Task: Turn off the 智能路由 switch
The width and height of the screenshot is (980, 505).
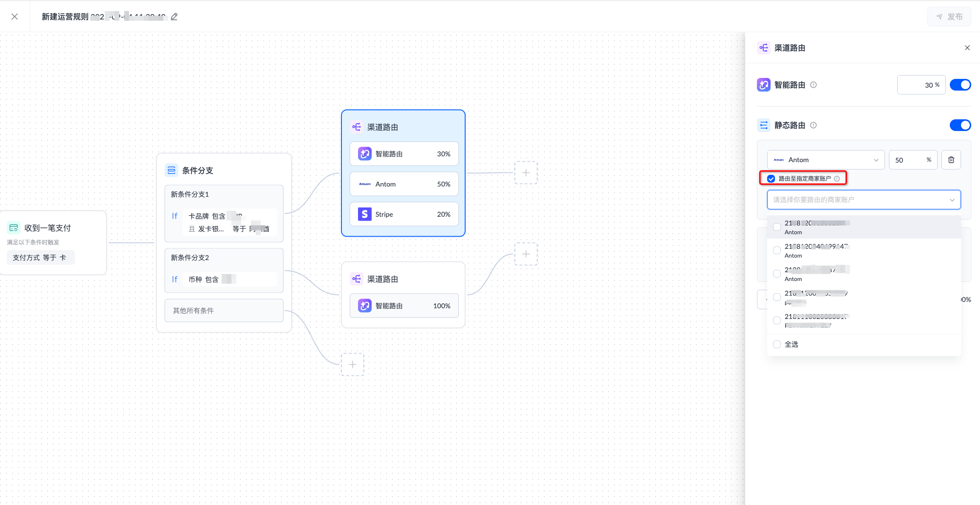Action: (x=960, y=85)
